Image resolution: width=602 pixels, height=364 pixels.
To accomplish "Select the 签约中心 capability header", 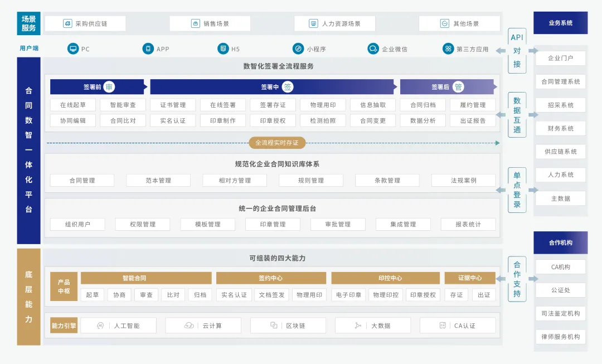I will pyautogui.click(x=271, y=278).
